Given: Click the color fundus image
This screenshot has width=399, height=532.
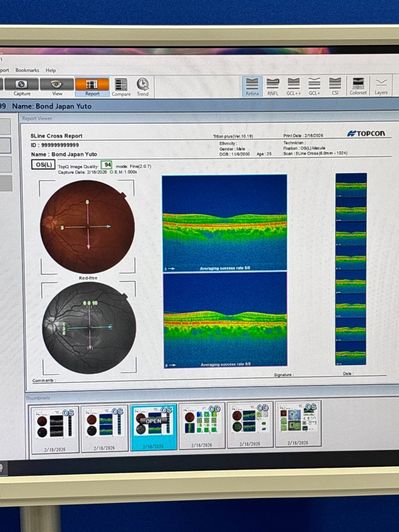Looking at the screenshot, I should [x=88, y=226].
